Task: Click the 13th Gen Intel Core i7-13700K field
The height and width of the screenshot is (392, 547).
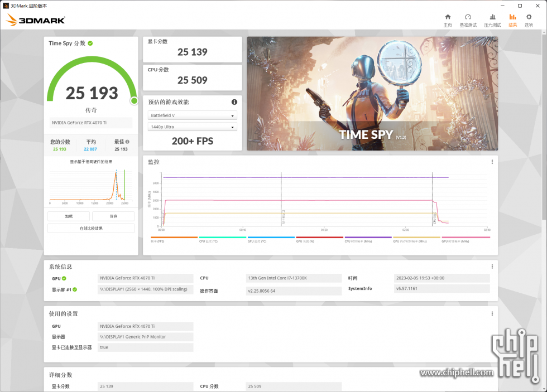Action: [x=294, y=278]
